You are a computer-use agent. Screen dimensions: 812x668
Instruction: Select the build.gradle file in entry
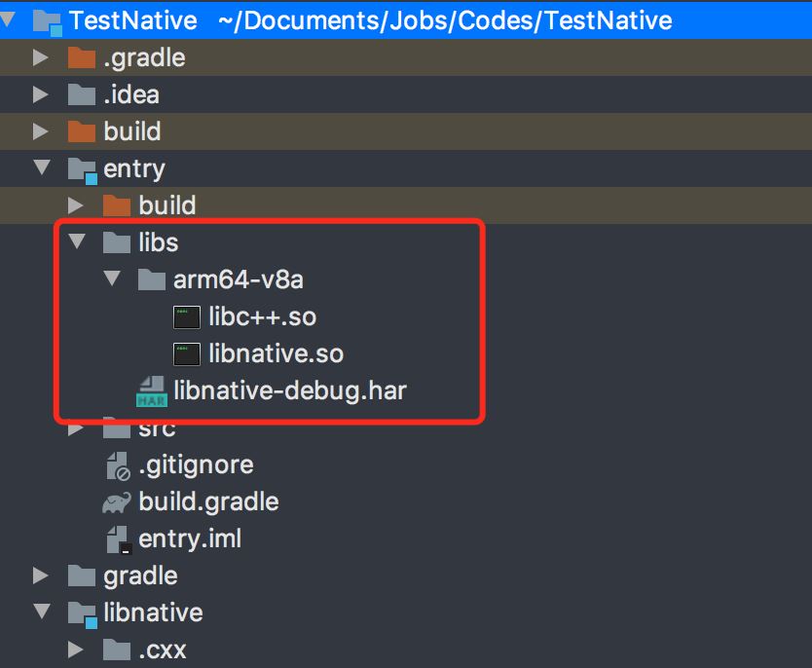pos(208,502)
